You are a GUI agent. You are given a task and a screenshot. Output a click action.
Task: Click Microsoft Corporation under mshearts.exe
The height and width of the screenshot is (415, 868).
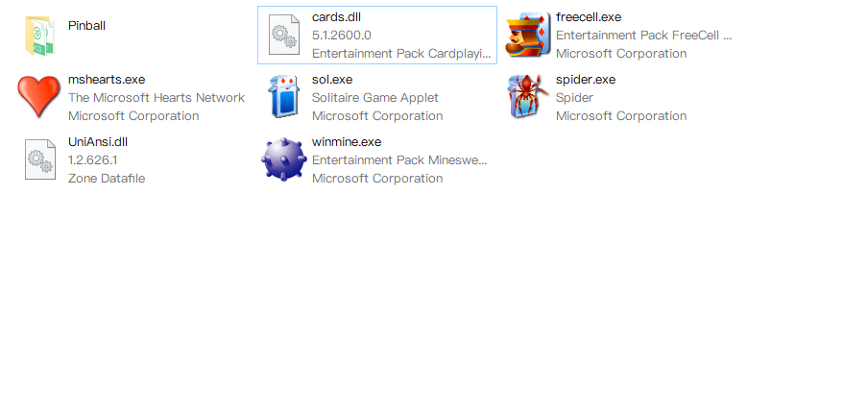point(133,116)
